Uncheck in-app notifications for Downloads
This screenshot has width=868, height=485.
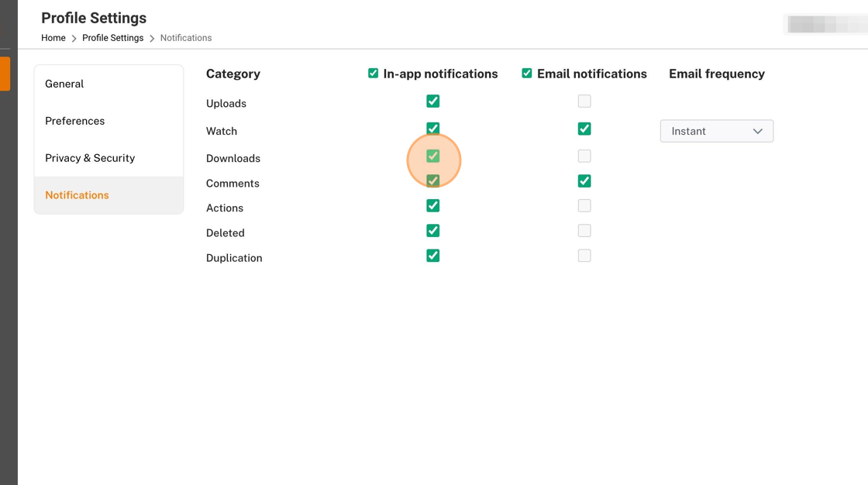tap(433, 157)
